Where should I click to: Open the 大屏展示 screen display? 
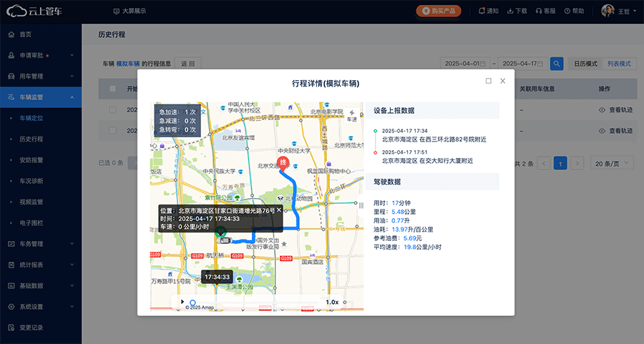pos(130,11)
